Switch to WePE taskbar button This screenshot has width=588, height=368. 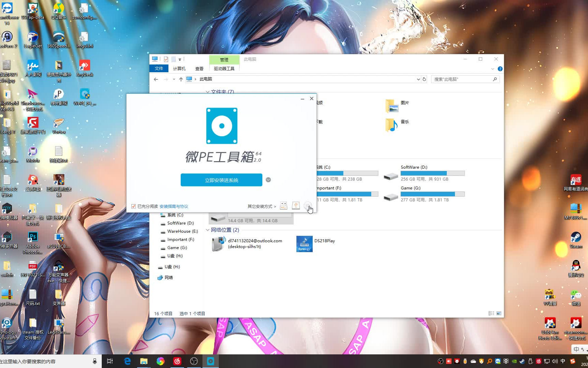211,361
